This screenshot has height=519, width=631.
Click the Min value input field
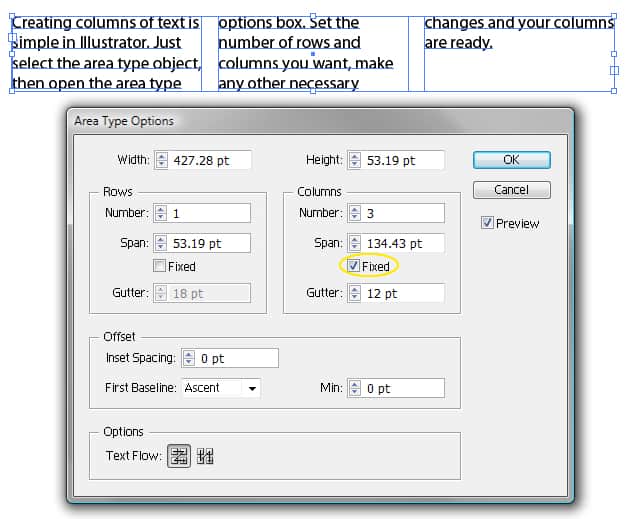click(403, 388)
